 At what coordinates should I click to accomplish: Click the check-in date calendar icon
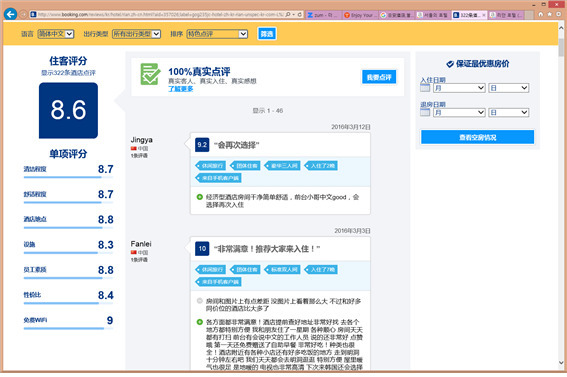click(425, 88)
